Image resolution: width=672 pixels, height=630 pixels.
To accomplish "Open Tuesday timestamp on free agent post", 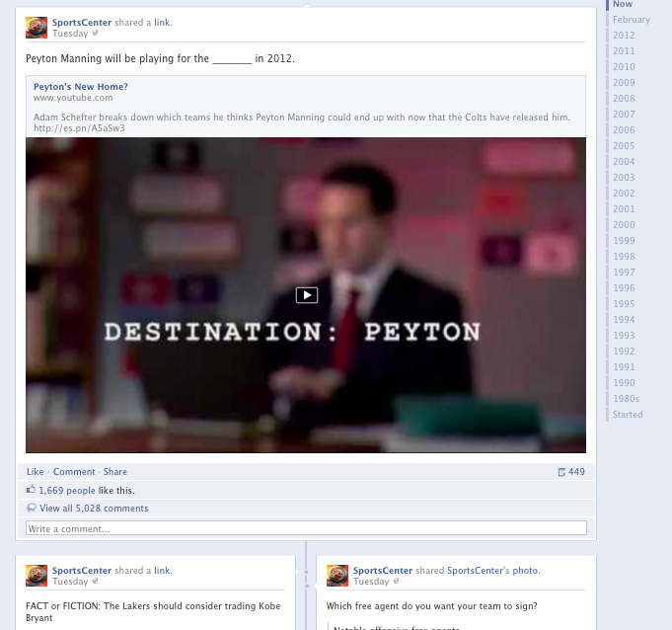I will 371,582.
